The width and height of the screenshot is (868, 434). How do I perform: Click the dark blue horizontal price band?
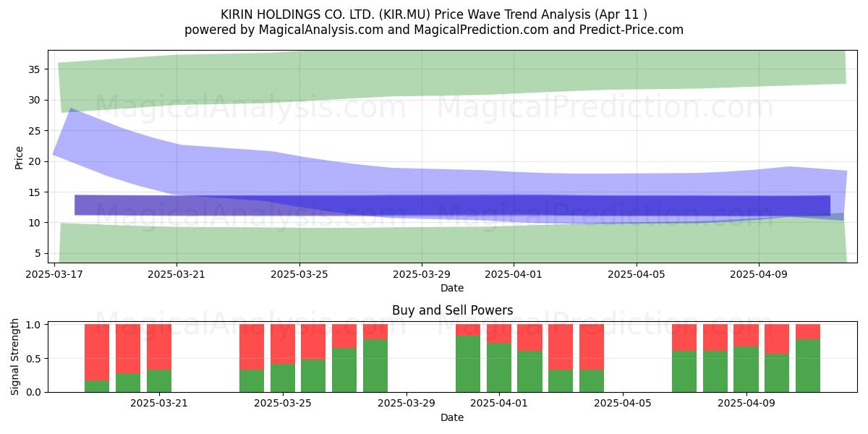click(452, 205)
